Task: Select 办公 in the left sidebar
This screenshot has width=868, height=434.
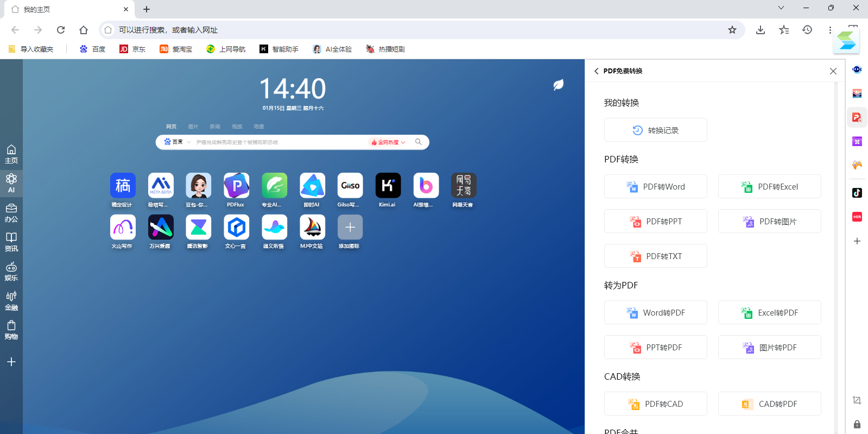Action: (x=11, y=213)
